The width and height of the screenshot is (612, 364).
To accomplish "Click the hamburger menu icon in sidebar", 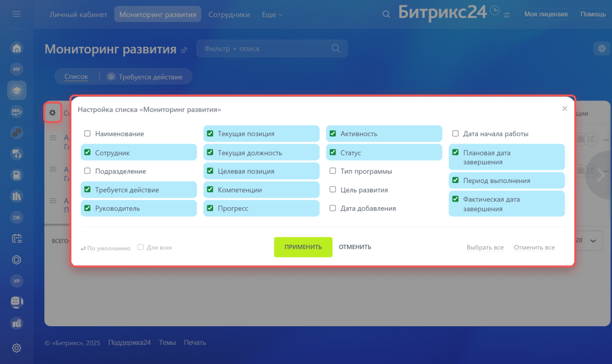I will click(x=17, y=14).
